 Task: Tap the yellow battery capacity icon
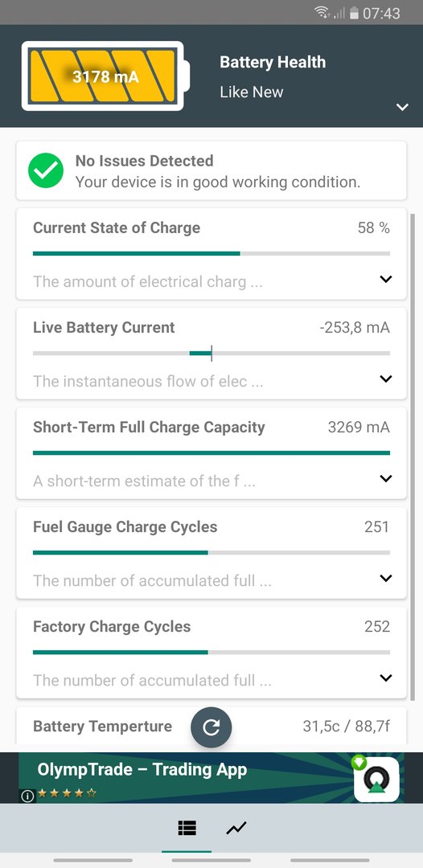106,76
